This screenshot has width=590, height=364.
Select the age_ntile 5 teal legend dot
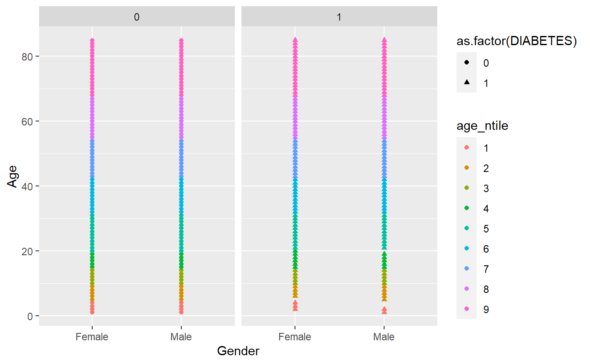(467, 228)
